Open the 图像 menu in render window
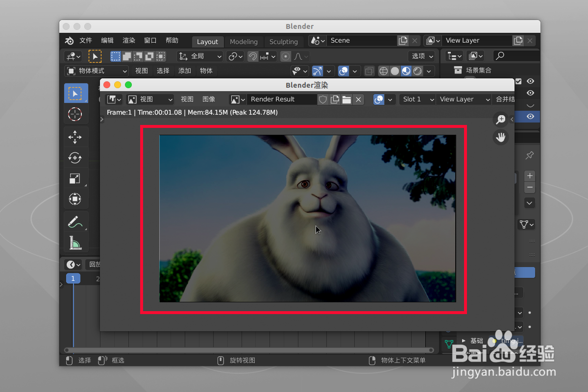588x392 pixels. pyautogui.click(x=209, y=99)
